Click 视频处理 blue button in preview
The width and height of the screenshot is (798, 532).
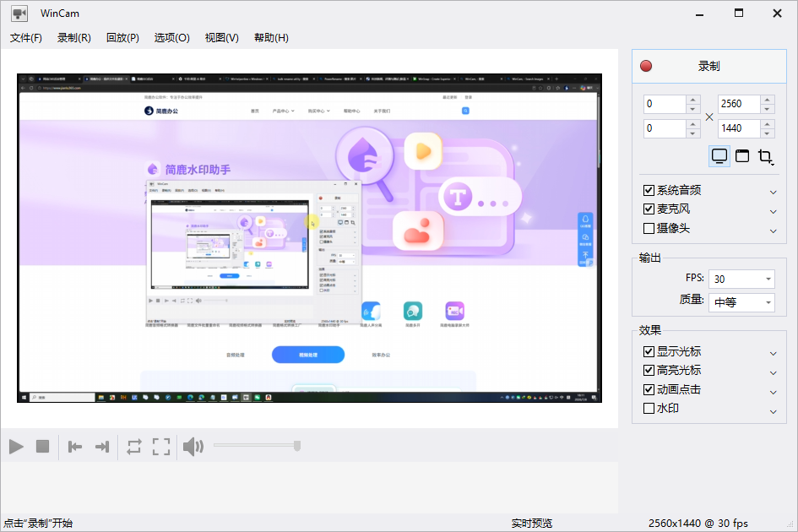tap(308, 355)
